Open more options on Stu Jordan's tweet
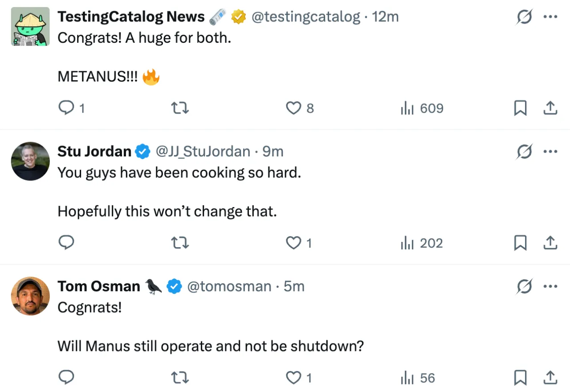The width and height of the screenshot is (570, 392). point(550,152)
